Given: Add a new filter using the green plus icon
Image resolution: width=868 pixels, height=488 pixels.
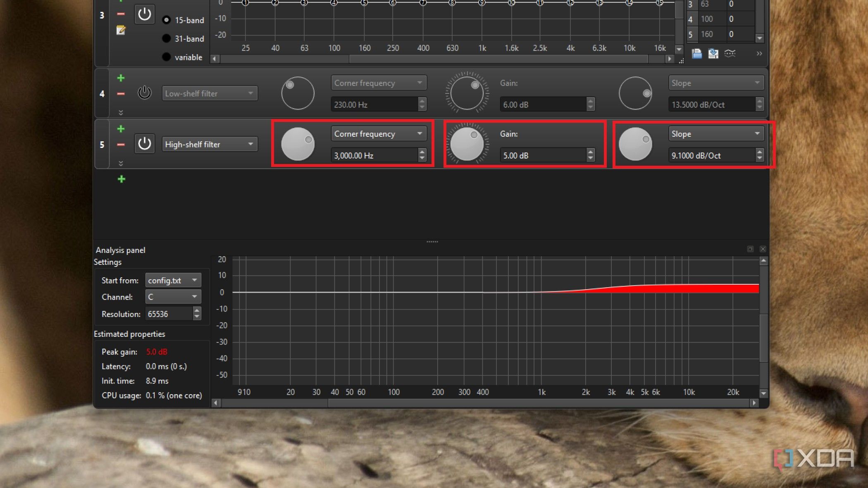Looking at the screenshot, I should [x=121, y=179].
